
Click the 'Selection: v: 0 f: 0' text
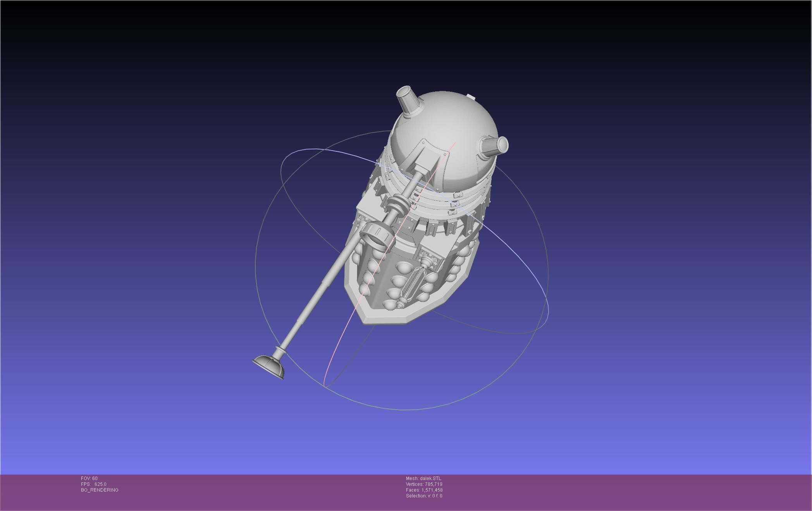424,496
